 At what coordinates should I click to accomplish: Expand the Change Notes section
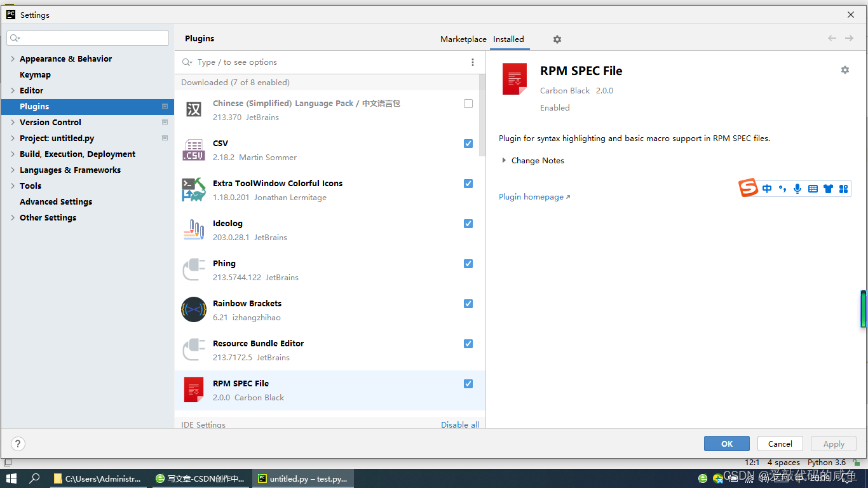pyautogui.click(x=504, y=161)
